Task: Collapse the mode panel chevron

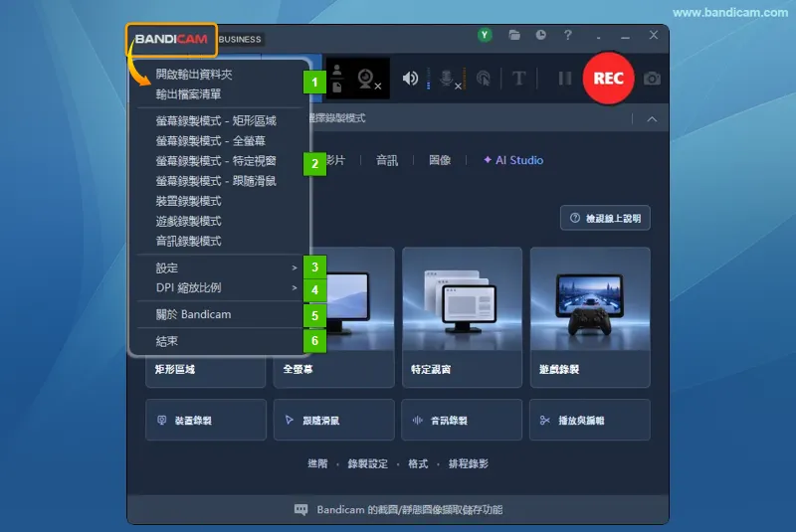Action: pyautogui.click(x=652, y=119)
